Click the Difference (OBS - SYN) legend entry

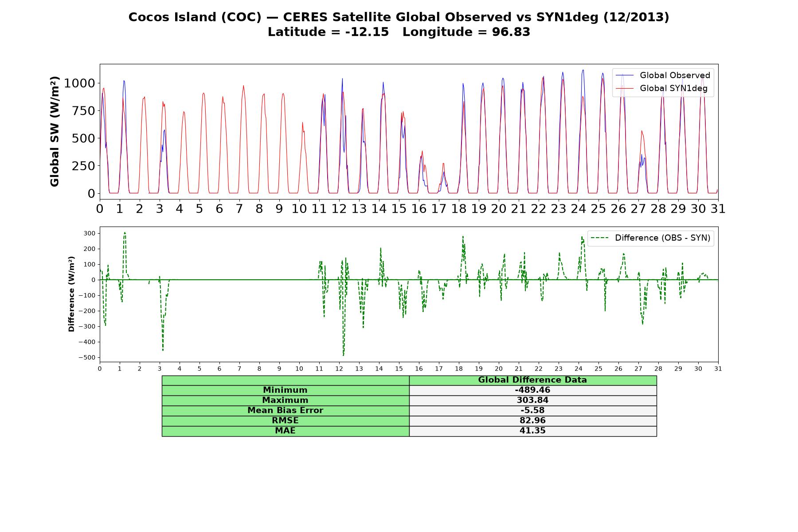[651, 238]
